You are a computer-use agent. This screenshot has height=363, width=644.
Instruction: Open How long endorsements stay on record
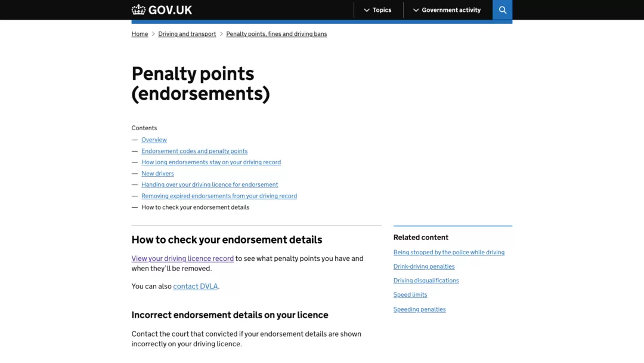coord(211,162)
